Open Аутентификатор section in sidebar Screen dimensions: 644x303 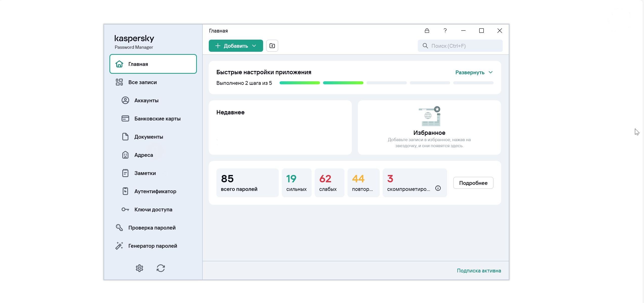155,191
